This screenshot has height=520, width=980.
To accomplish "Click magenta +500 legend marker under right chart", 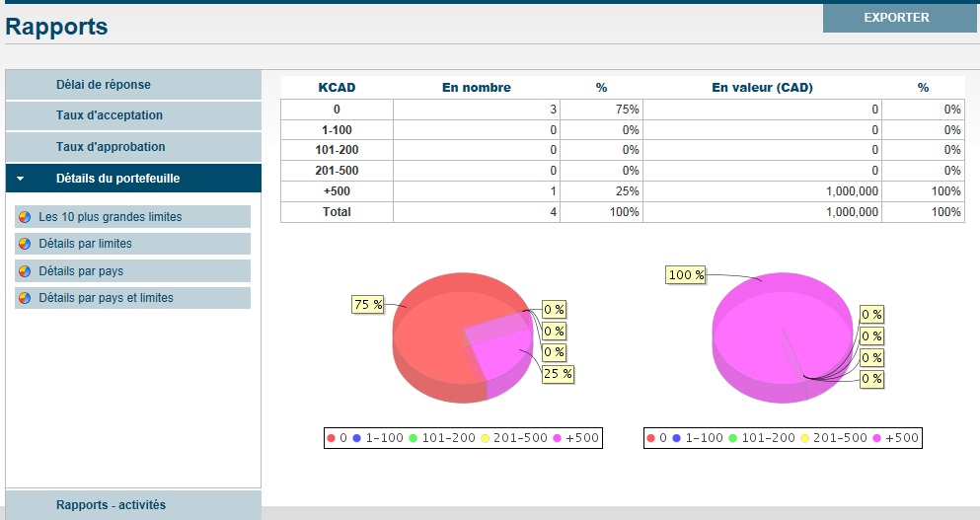I will [x=877, y=438].
